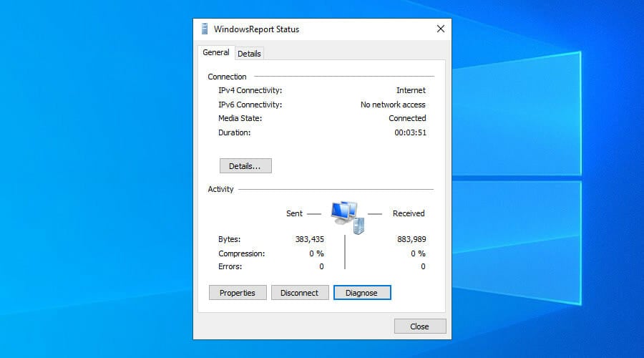Select the General tab

click(x=216, y=52)
